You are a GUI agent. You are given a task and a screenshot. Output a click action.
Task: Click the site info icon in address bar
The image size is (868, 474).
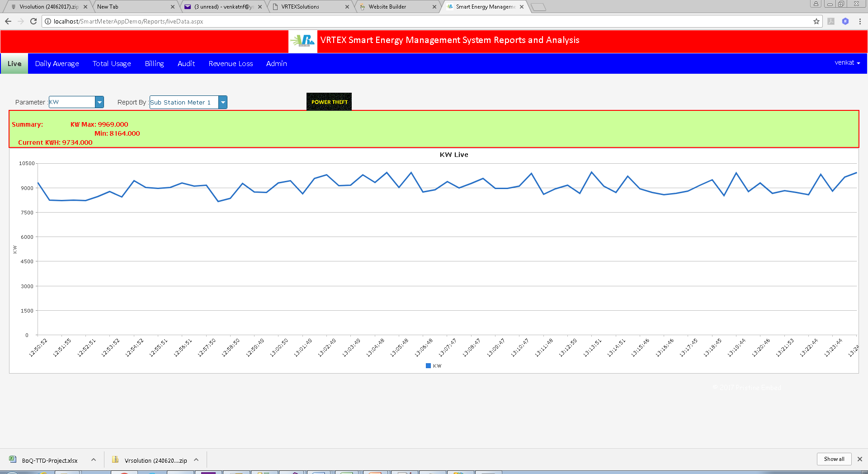click(48, 21)
